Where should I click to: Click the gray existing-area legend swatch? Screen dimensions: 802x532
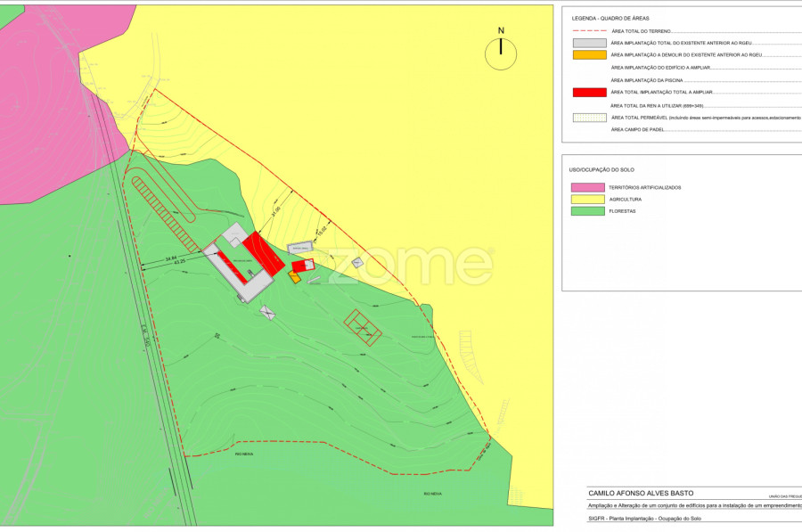pos(589,43)
